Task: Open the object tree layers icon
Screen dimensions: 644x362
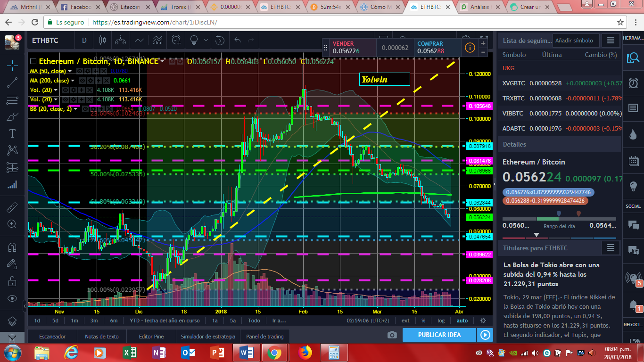Action: 12,321
